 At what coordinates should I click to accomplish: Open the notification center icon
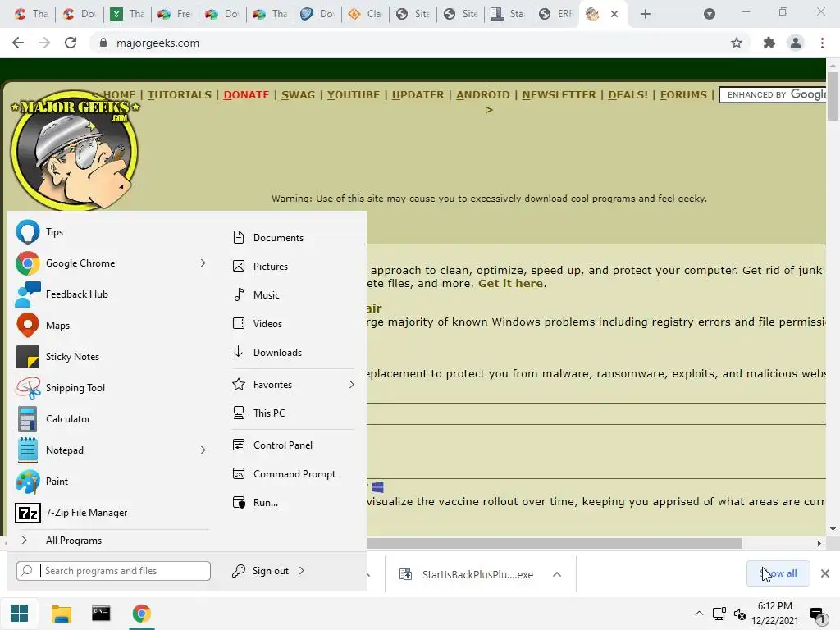pos(818,615)
